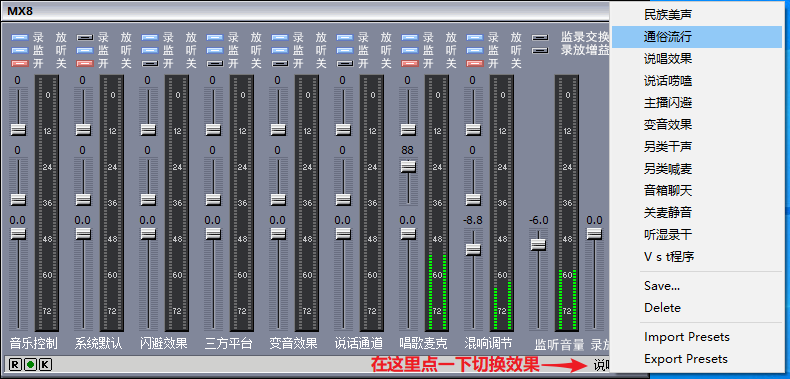Open the preset selector in the status bar
The height and width of the screenshot is (379, 790).
click(601, 364)
